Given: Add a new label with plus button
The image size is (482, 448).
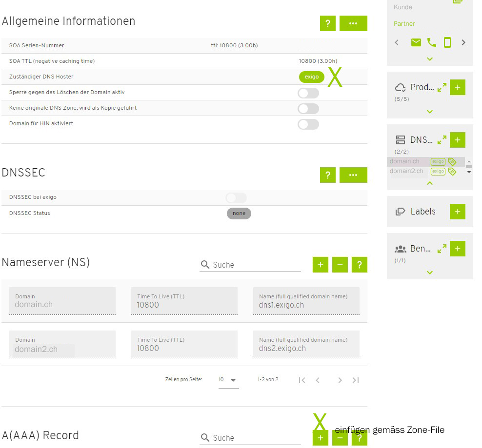Looking at the screenshot, I should tap(457, 212).
